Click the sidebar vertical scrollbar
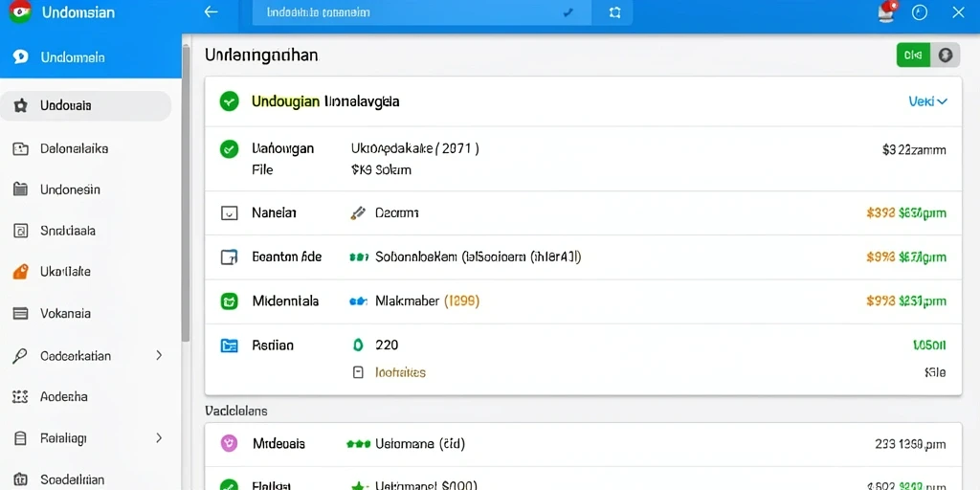 185,193
